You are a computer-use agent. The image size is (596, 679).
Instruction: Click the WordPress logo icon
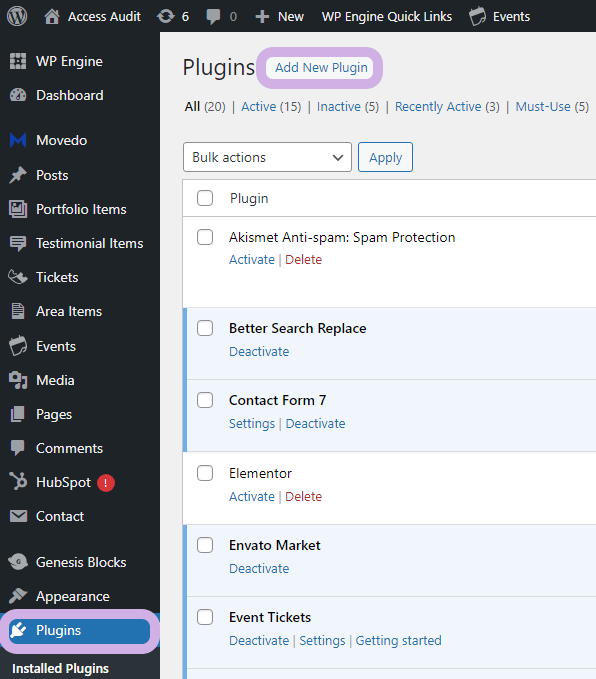pyautogui.click(x=17, y=16)
